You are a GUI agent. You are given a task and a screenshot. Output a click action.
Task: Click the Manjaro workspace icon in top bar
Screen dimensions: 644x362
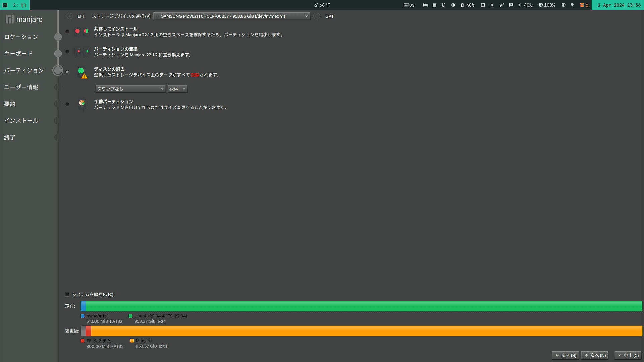point(5,5)
